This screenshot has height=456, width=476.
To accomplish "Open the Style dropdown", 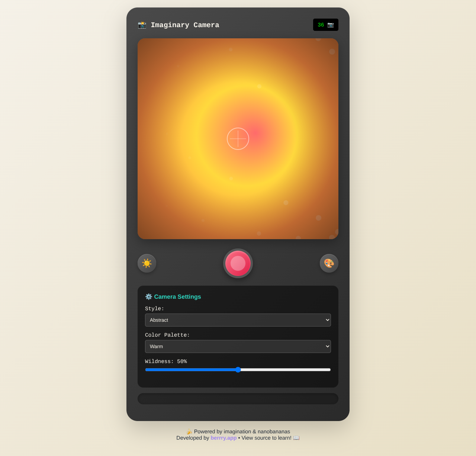I will click(238, 320).
